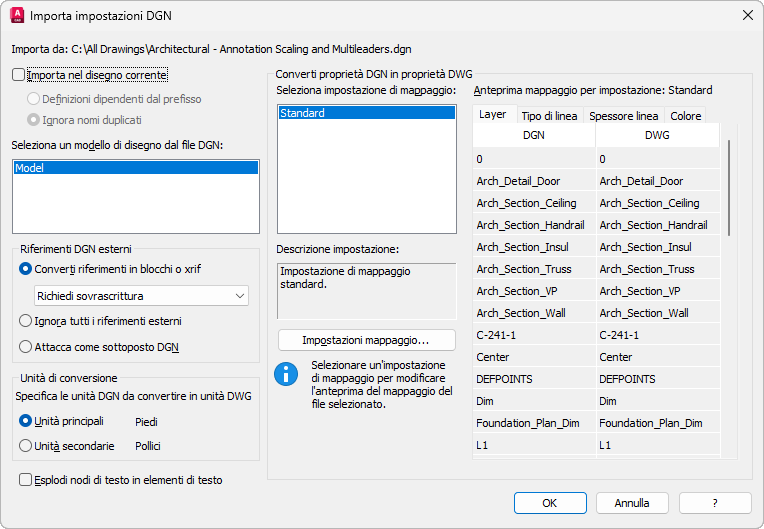Check Esplodi nodi di testo option
This screenshot has height=529, width=764.
point(26,480)
